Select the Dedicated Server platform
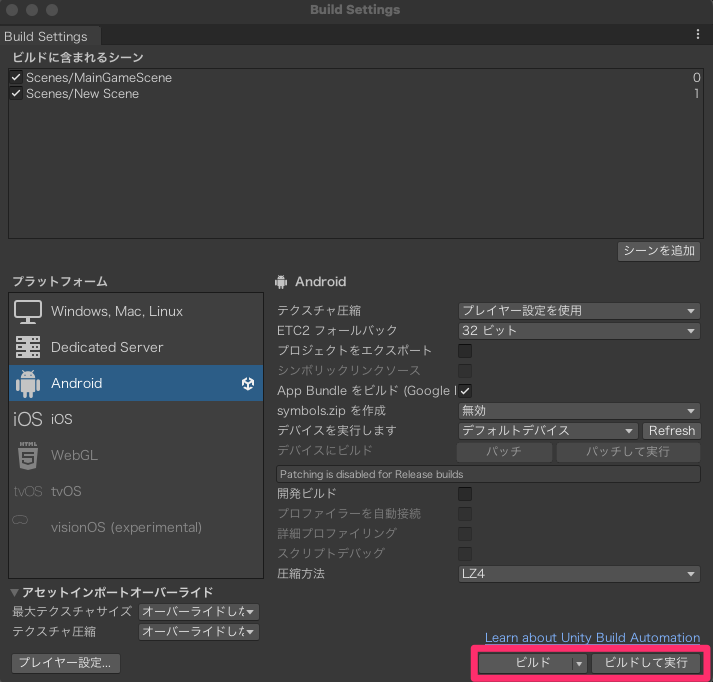The width and height of the screenshot is (713, 682). (x=136, y=347)
